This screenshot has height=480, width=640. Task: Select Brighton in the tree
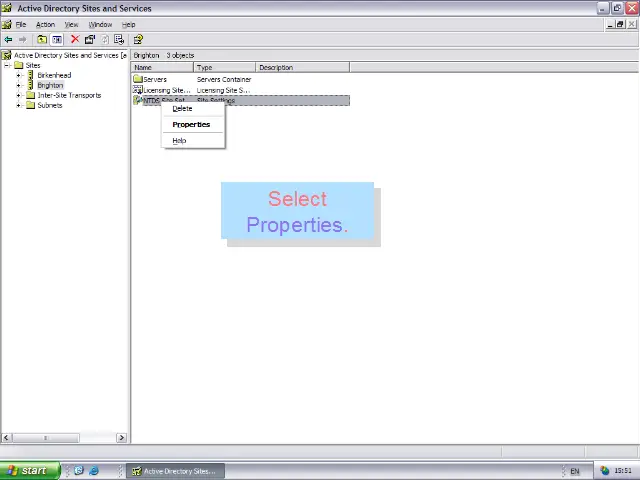tap(50, 85)
